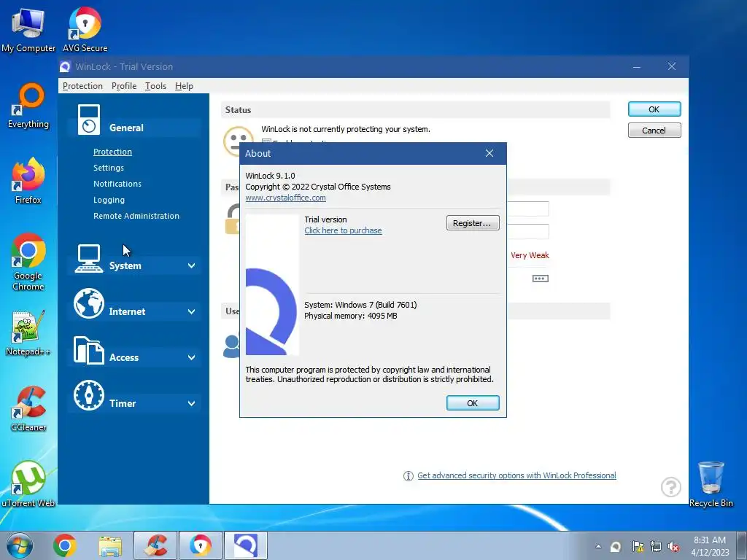Select Settings in General sidebar list

click(109, 168)
